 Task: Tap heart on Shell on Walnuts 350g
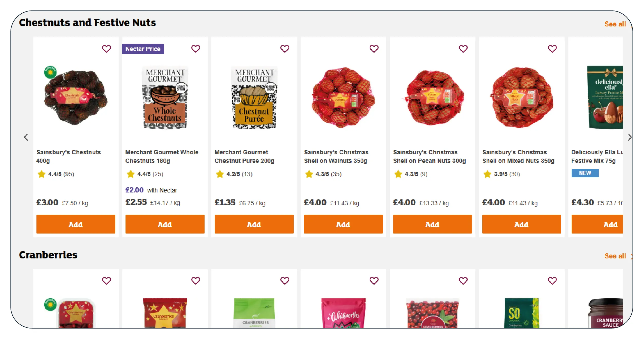374,49
